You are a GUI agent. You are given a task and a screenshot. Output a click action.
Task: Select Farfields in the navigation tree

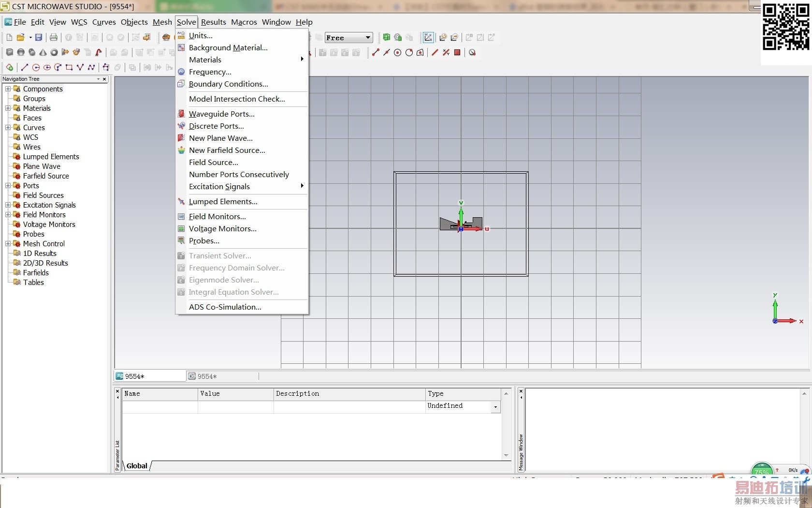click(x=36, y=272)
